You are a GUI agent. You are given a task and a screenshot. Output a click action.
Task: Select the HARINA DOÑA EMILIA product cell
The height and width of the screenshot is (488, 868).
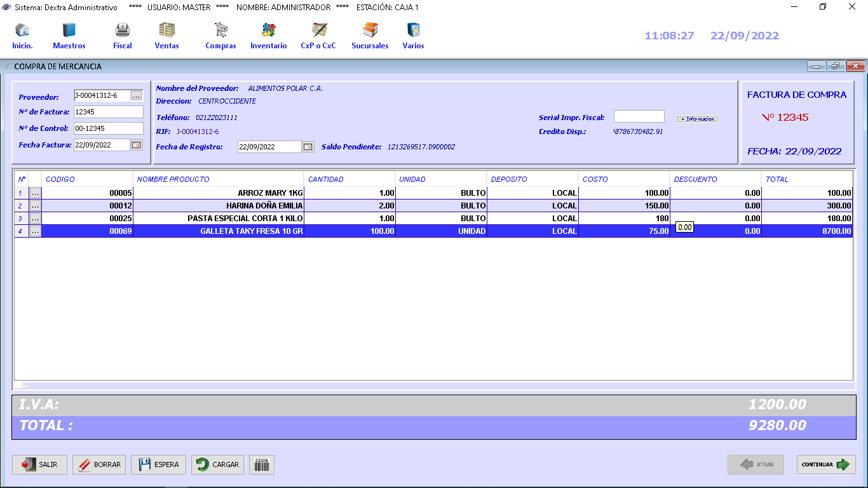click(219, 206)
